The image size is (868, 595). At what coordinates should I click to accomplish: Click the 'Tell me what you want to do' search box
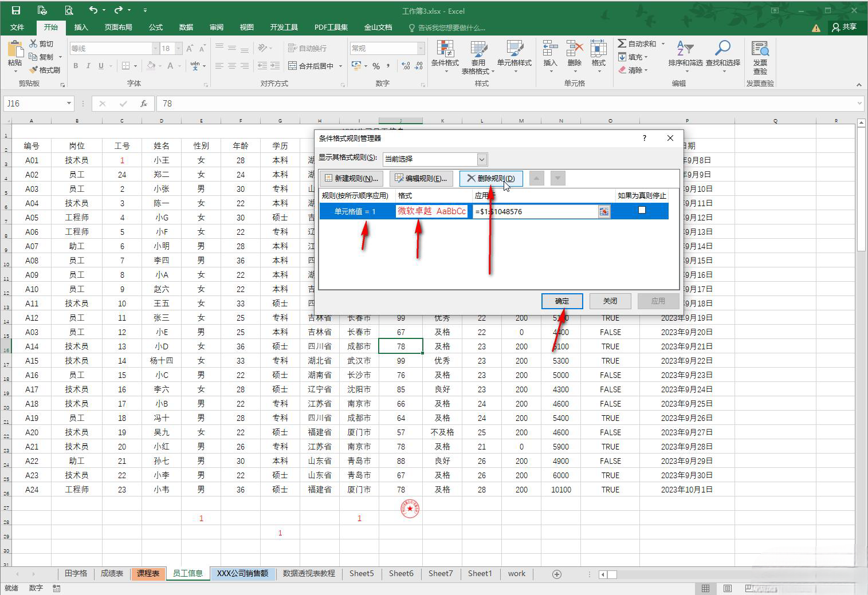(x=447, y=27)
